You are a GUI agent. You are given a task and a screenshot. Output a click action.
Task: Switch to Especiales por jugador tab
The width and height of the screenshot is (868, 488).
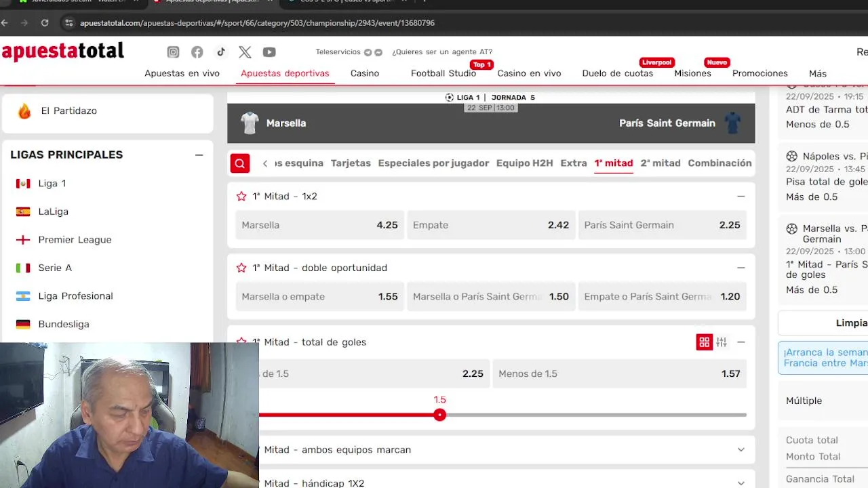click(x=433, y=163)
